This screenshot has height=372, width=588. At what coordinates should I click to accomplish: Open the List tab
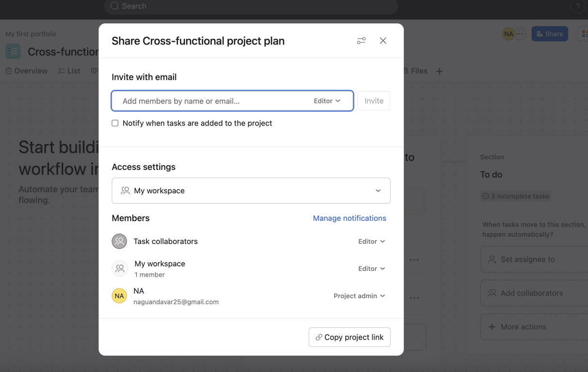(x=69, y=71)
